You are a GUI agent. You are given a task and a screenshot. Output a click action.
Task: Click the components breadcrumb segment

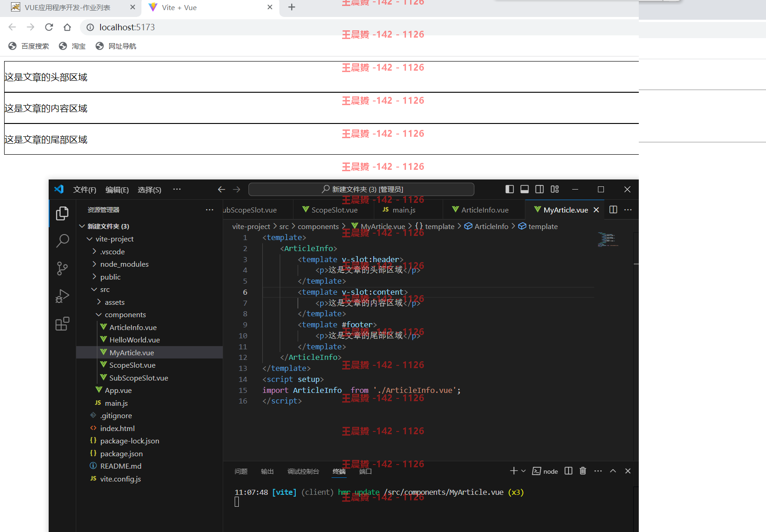click(318, 226)
